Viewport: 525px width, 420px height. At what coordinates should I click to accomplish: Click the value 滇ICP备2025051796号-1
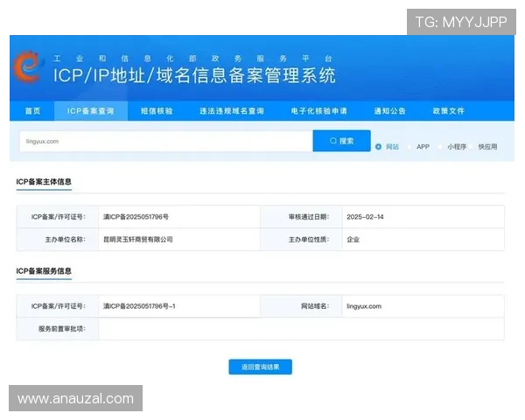pos(139,306)
